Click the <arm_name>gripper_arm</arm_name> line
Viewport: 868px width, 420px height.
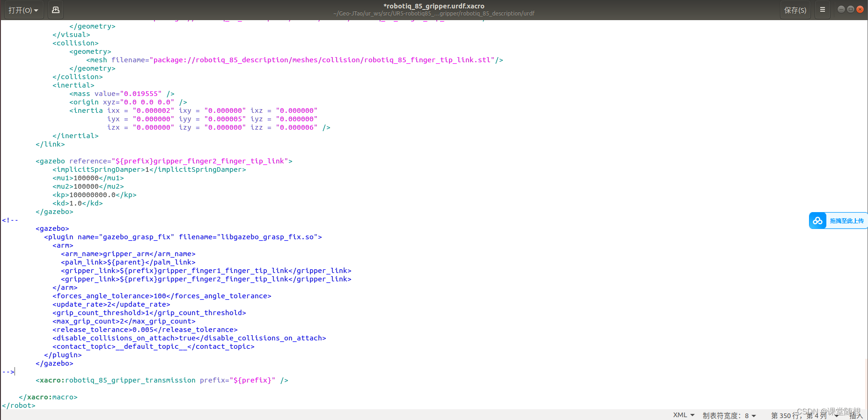point(128,254)
